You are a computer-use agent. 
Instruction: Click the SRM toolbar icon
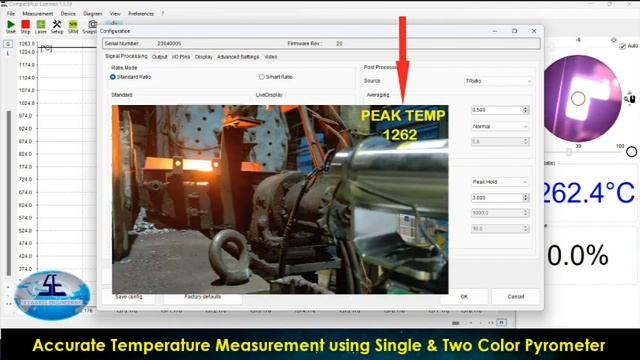click(x=73, y=25)
